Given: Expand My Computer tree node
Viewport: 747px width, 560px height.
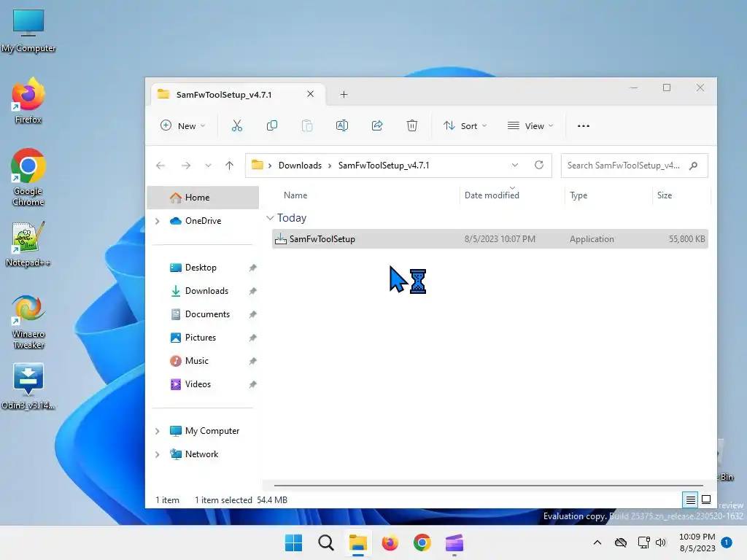Looking at the screenshot, I should (158, 431).
